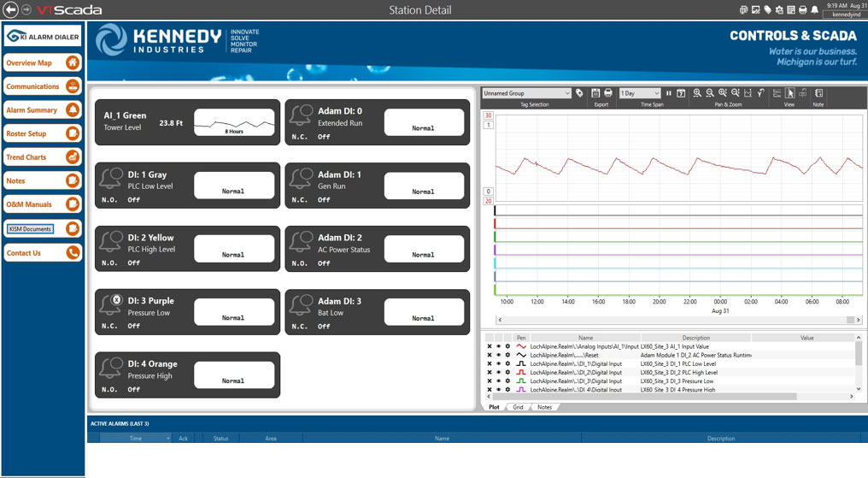This screenshot has width=868, height=478.
Task: Zoom in on the trend graph
Action: click(697, 93)
